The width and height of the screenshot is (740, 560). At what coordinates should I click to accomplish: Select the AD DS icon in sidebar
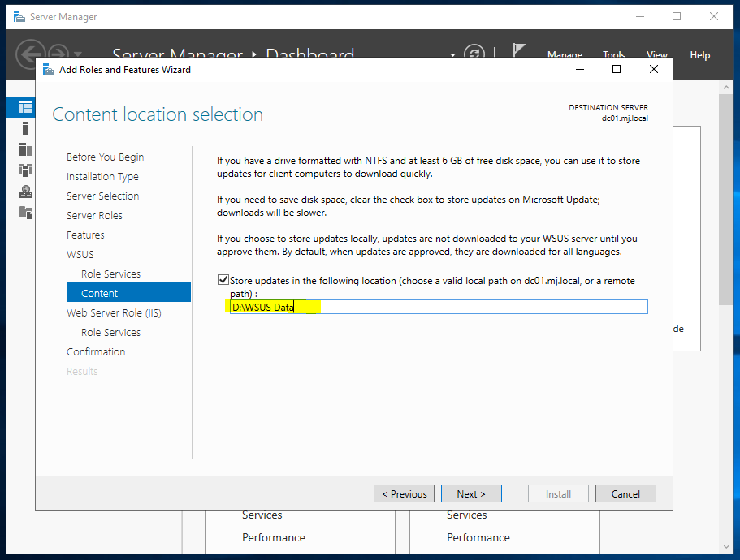coord(26,170)
